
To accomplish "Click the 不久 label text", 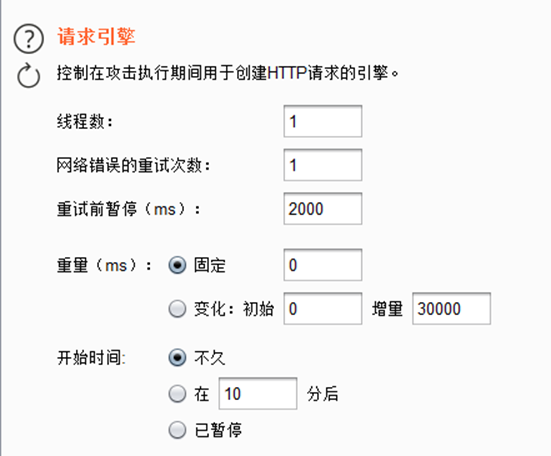I will tap(210, 358).
